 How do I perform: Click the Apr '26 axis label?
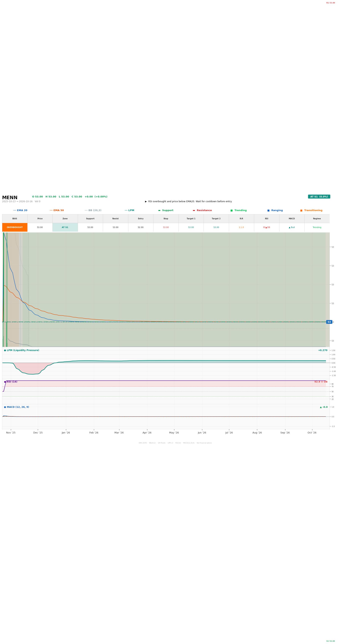point(147,433)
